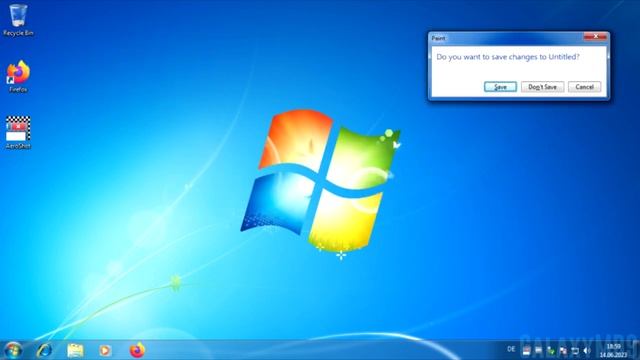Viewport: 640px width, 360px height.
Task: Select the Firefox desktop shortcut
Action: tap(18, 76)
